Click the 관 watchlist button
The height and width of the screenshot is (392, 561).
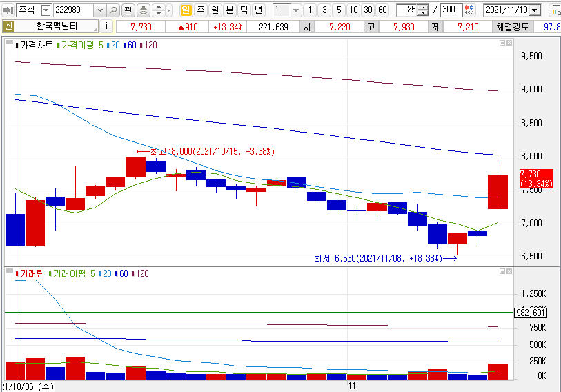(x=128, y=10)
